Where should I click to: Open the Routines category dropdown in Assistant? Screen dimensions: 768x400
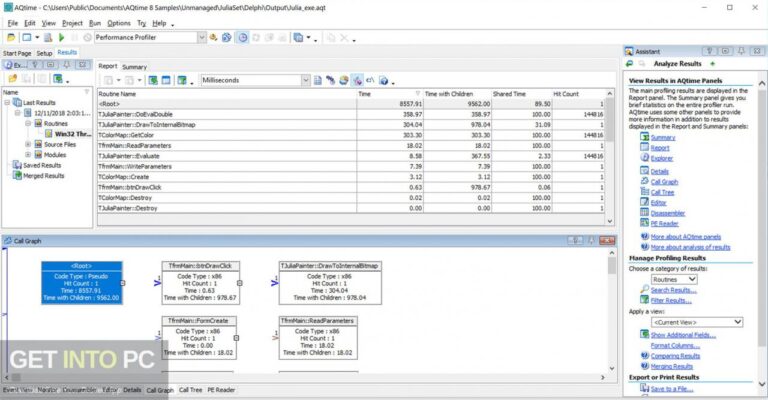pos(692,279)
